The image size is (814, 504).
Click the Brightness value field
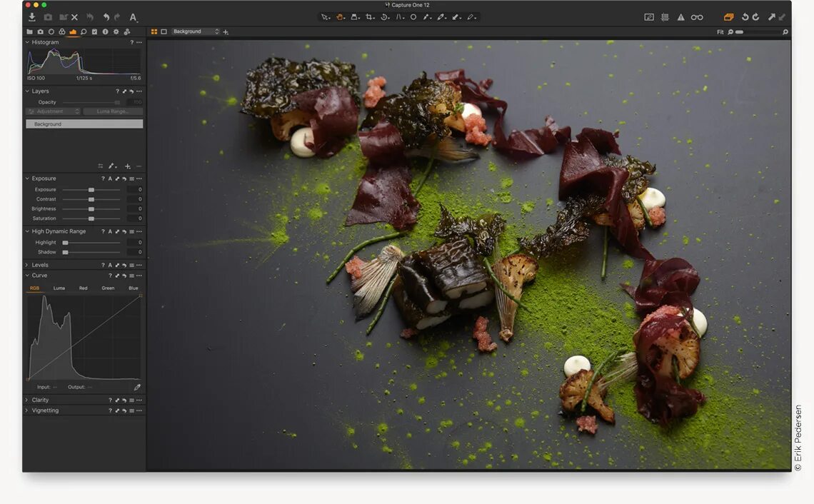(135, 208)
